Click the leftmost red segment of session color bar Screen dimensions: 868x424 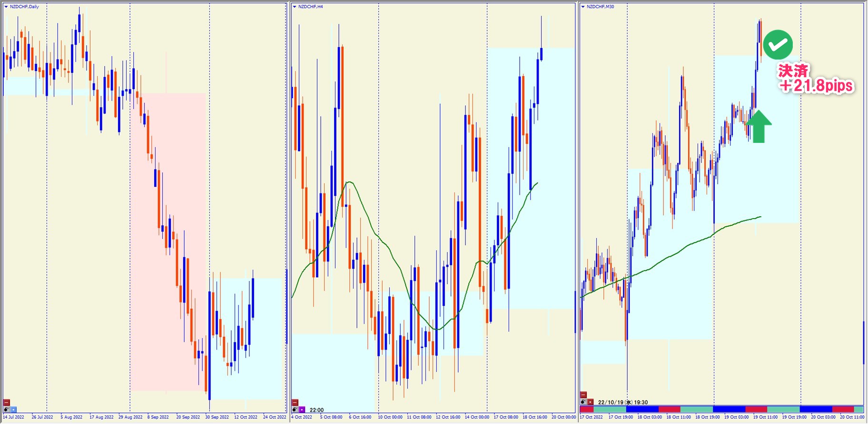[x=587, y=409]
